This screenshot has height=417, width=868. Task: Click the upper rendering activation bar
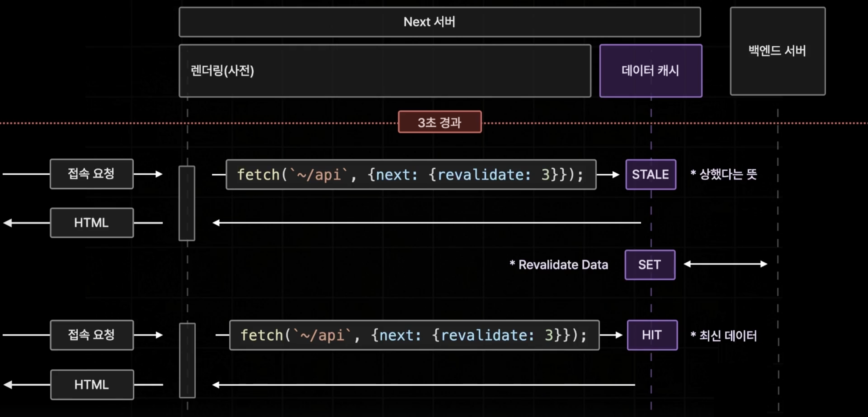187,203
